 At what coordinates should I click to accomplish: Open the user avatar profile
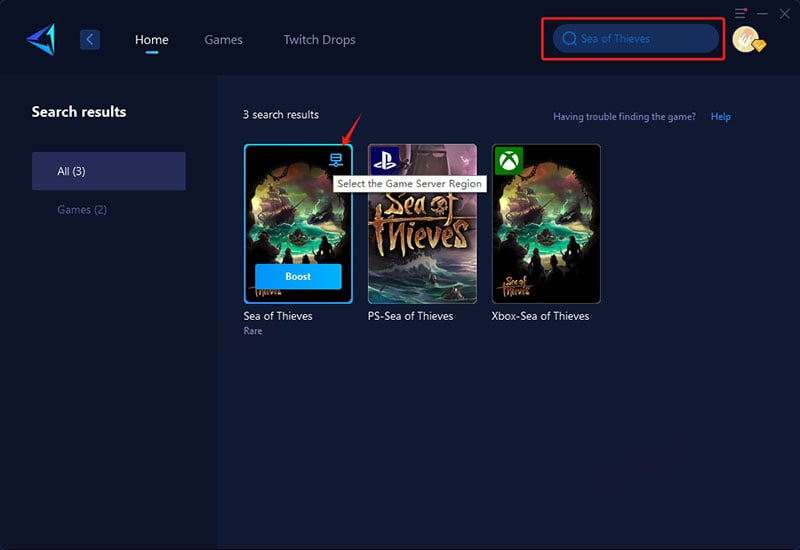click(x=748, y=40)
